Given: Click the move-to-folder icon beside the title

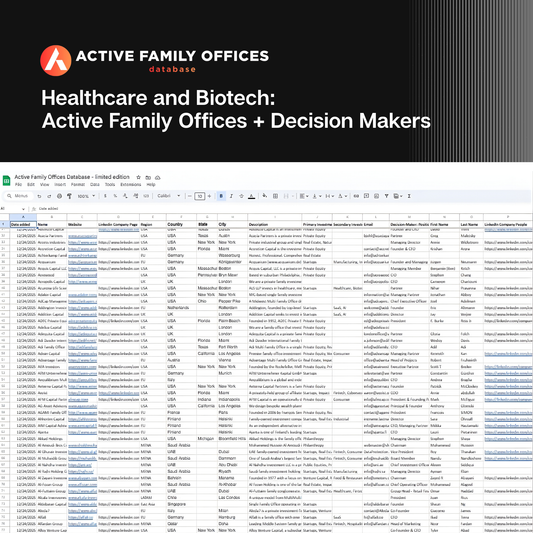Looking at the screenshot, I should coord(148,177).
